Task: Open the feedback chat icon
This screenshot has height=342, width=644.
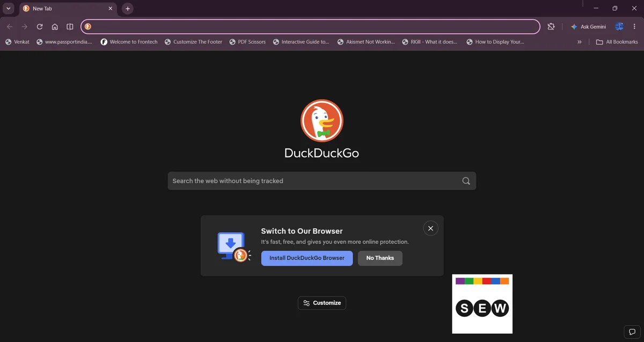Action: (632, 331)
